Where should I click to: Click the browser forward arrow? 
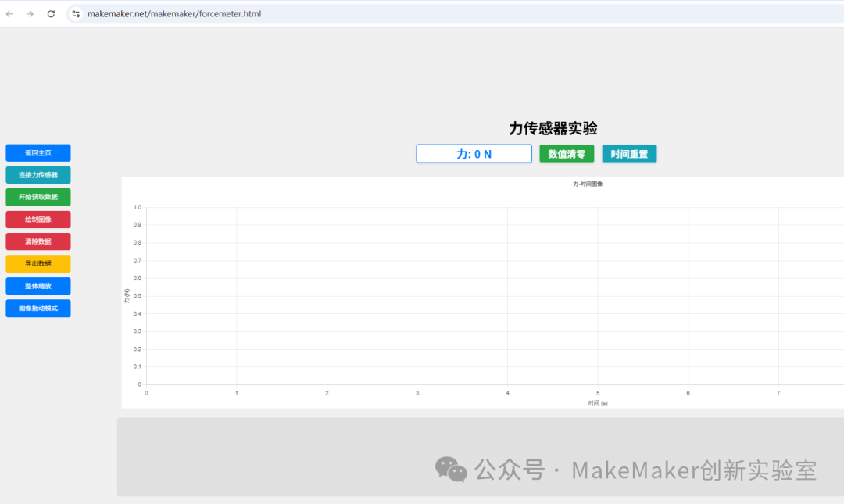point(30,14)
